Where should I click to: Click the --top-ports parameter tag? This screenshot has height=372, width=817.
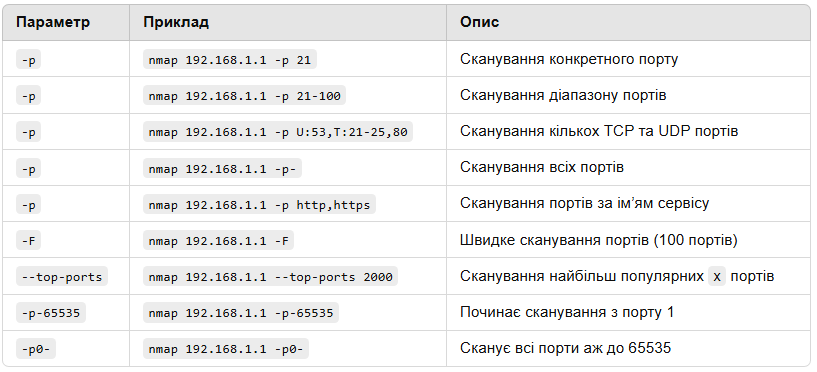(x=61, y=277)
